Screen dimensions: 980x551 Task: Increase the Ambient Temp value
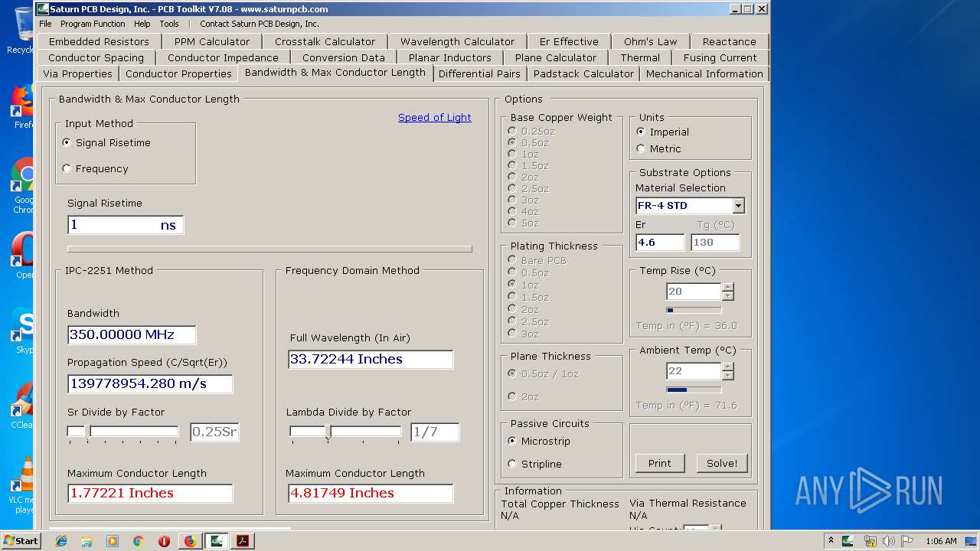(x=728, y=367)
